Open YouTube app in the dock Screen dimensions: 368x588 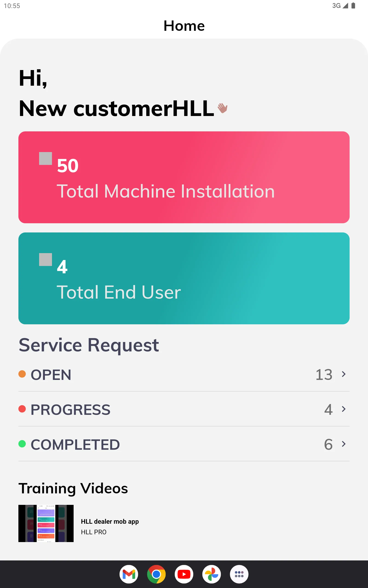184,574
